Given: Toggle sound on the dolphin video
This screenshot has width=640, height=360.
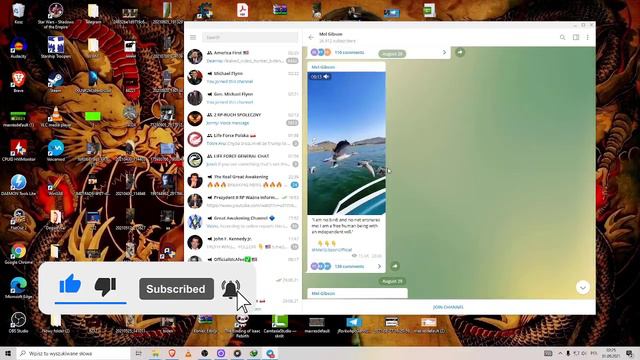Looking at the screenshot, I should [x=327, y=77].
